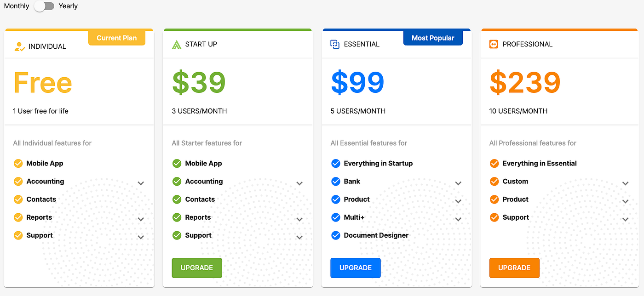Viewport: 644px width, 296px height.
Task: Click Individual Contacts check icon
Action: coord(18,199)
